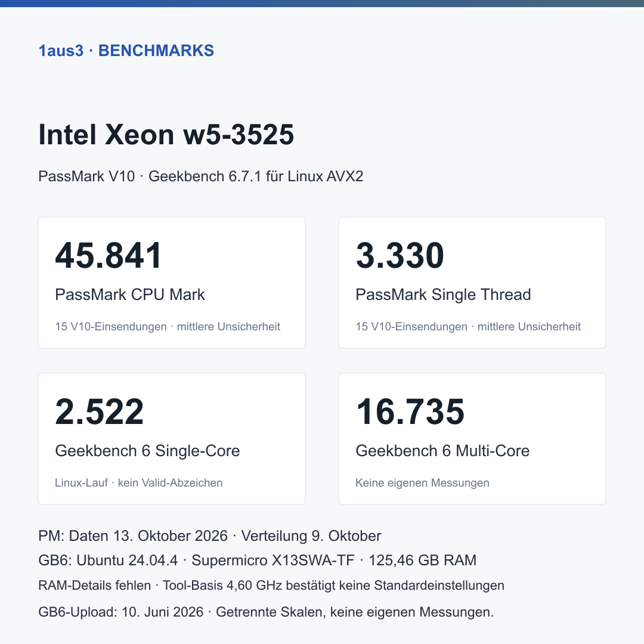This screenshot has height=644, width=644.
Task: Click the GB6-Upload: 10. Juni 2026 line
Action: point(266,612)
